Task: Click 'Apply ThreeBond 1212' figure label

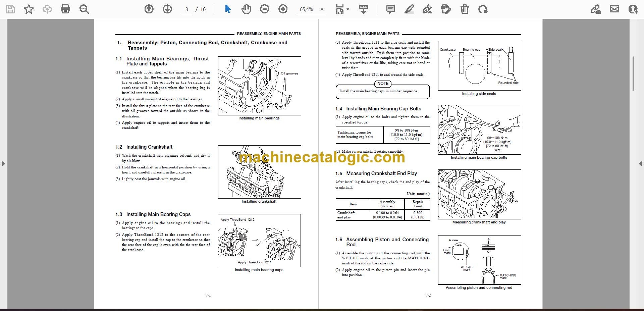Action: [x=237, y=220]
